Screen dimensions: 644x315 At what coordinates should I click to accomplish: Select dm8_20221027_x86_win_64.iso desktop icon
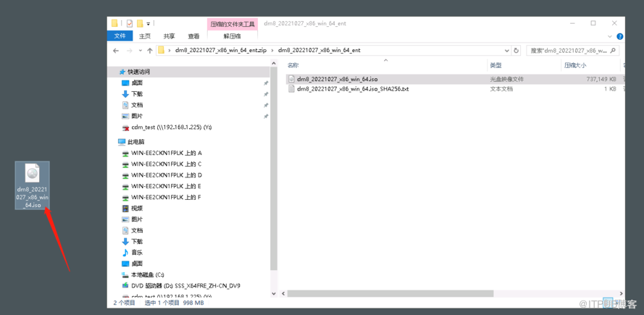[x=33, y=185]
